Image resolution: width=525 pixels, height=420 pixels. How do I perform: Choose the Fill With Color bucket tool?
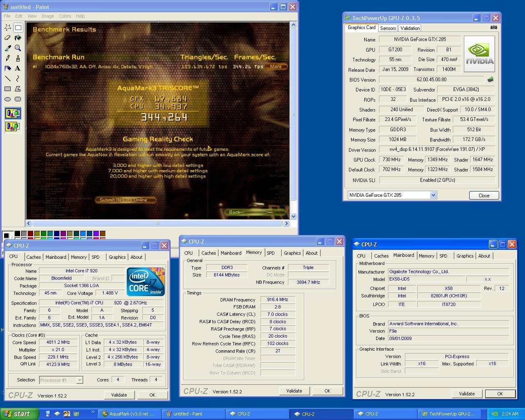pos(18,38)
